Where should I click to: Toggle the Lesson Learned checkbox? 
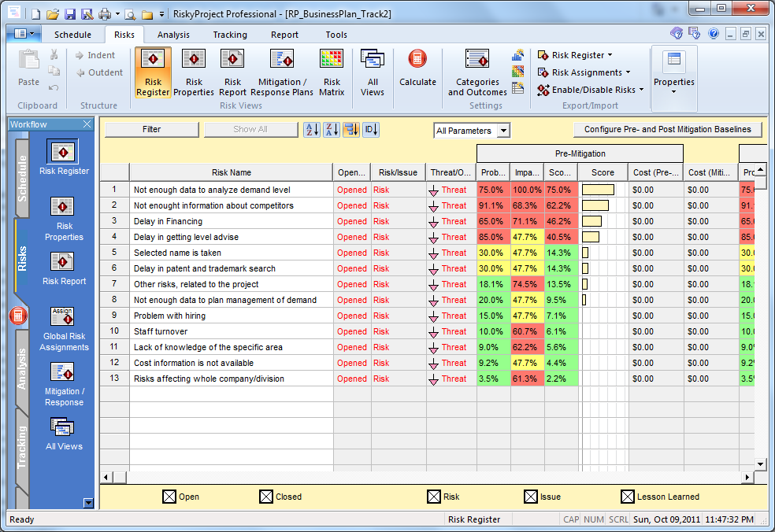(627, 497)
